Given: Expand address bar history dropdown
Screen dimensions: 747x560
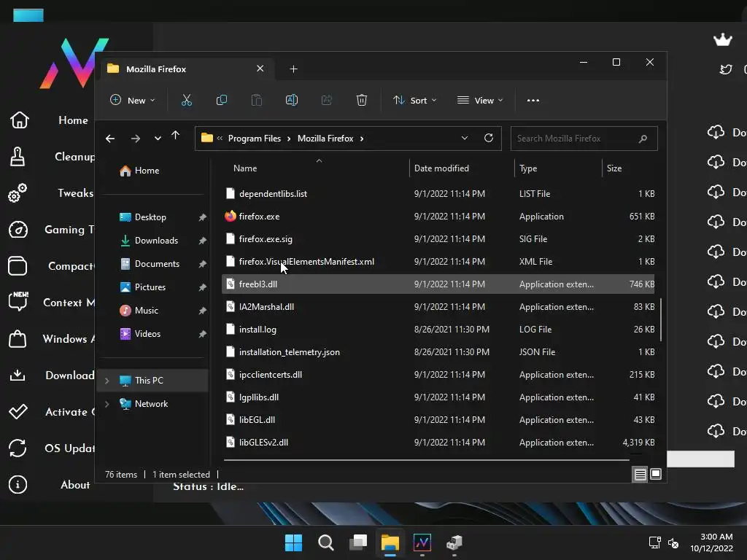Looking at the screenshot, I should pyautogui.click(x=465, y=138).
